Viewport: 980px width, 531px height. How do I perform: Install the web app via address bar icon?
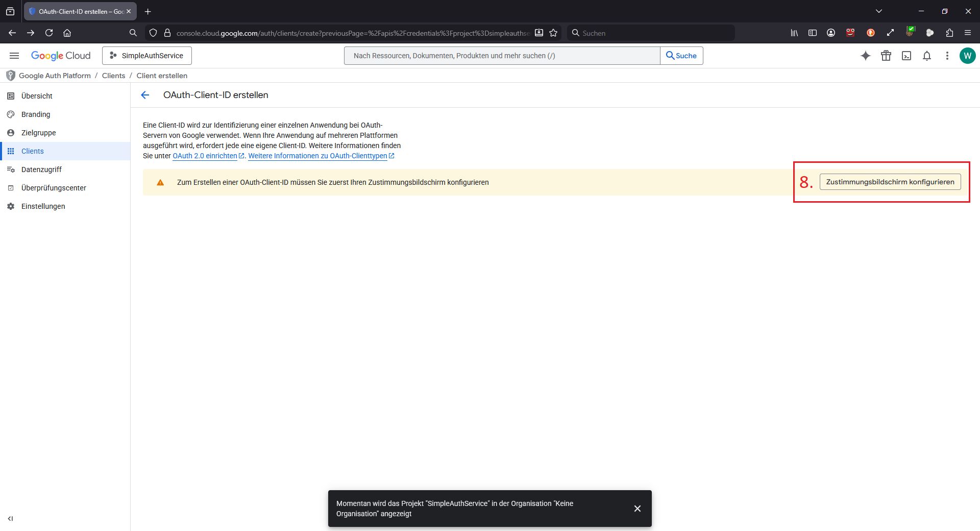pos(539,33)
